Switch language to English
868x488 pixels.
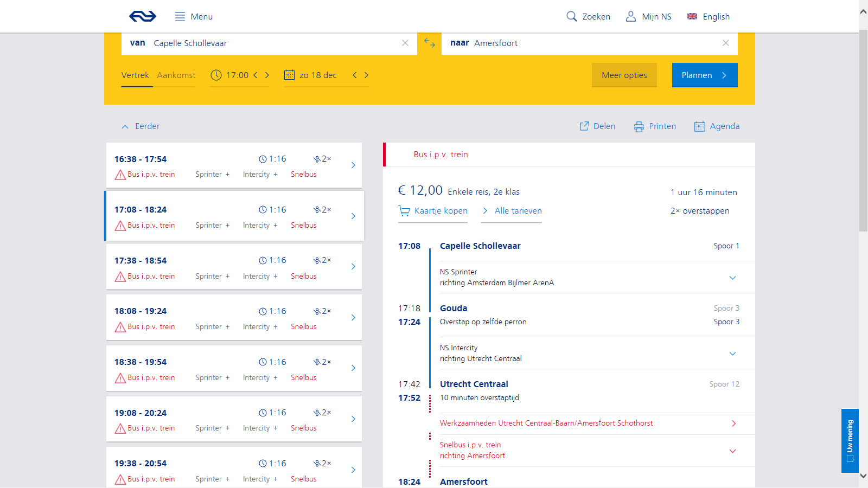pyautogui.click(x=709, y=17)
